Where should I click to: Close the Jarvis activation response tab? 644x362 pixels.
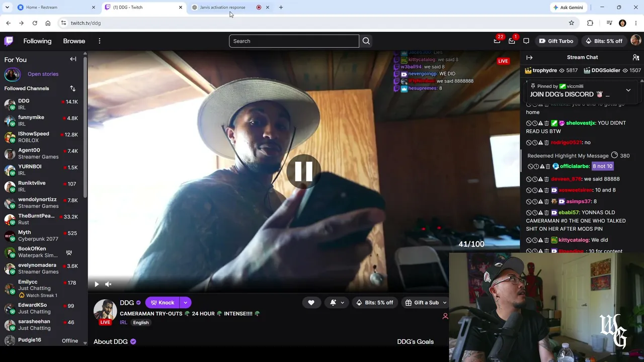pyautogui.click(x=268, y=7)
